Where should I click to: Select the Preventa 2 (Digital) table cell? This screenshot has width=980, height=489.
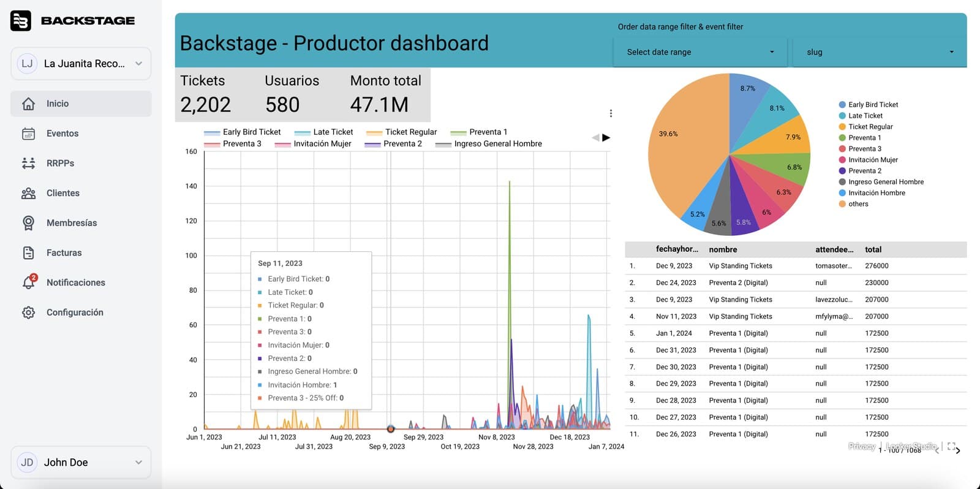tap(738, 283)
